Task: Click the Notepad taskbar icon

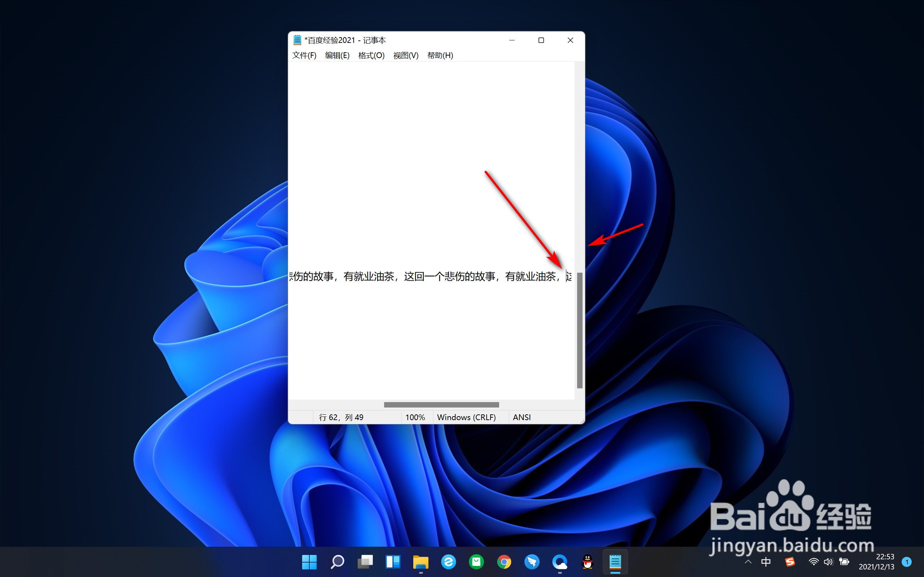Action: click(x=615, y=562)
